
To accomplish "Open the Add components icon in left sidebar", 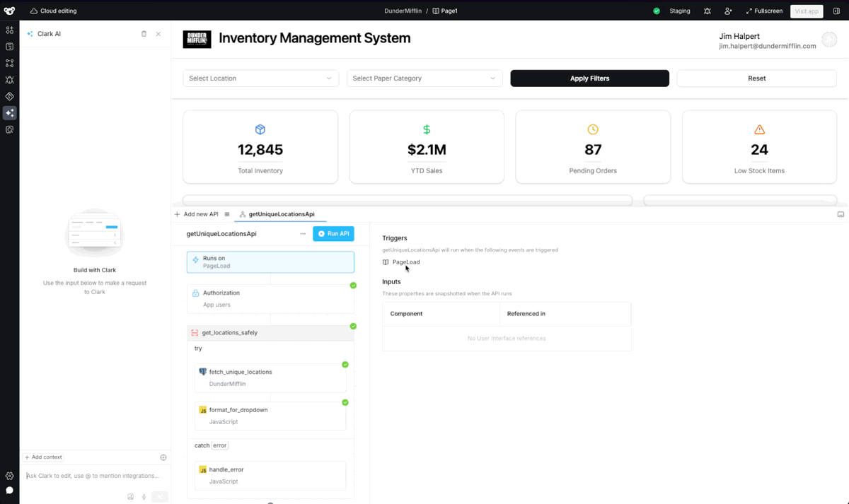I will click(x=9, y=30).
